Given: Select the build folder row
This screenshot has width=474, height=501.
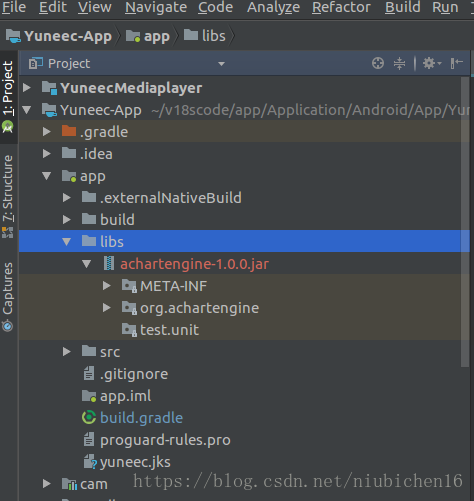Looking at the screenshot, I should coord(244,220).
